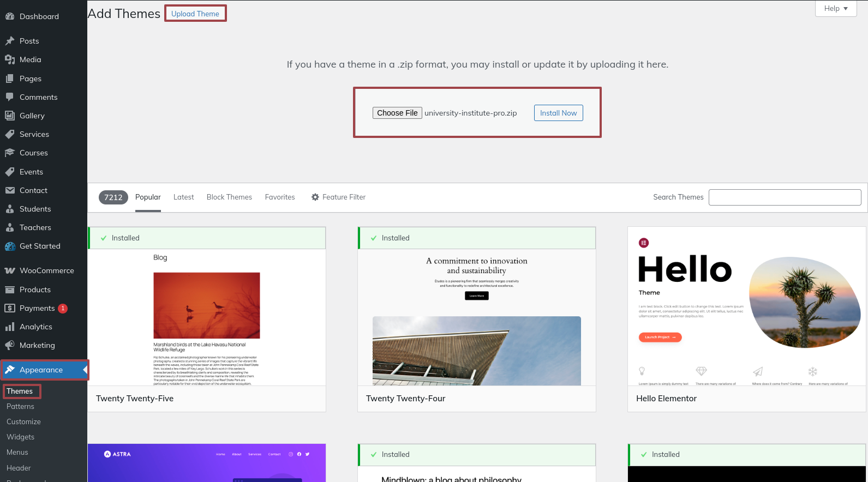Open the Dashboard menu label
The height and width of the screenshot is (482, 868).
[x=39, y=16]
